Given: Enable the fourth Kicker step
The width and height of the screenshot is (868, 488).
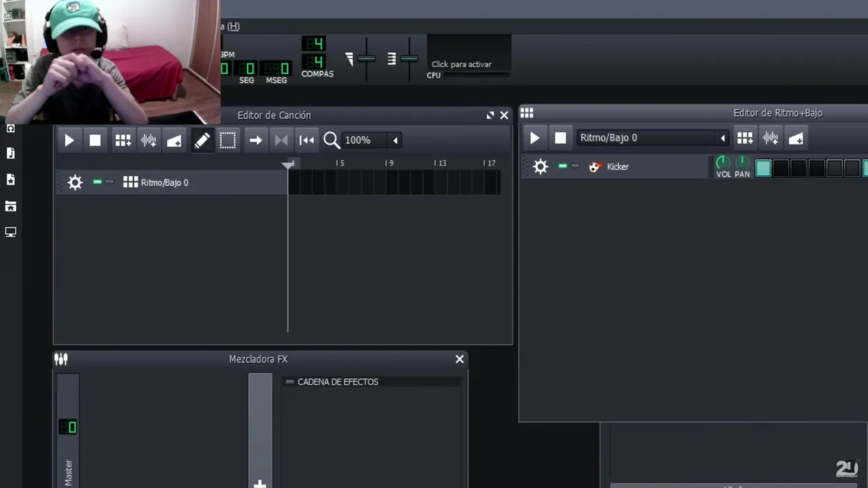Looking at the screenshot, I should click(816, 168).
